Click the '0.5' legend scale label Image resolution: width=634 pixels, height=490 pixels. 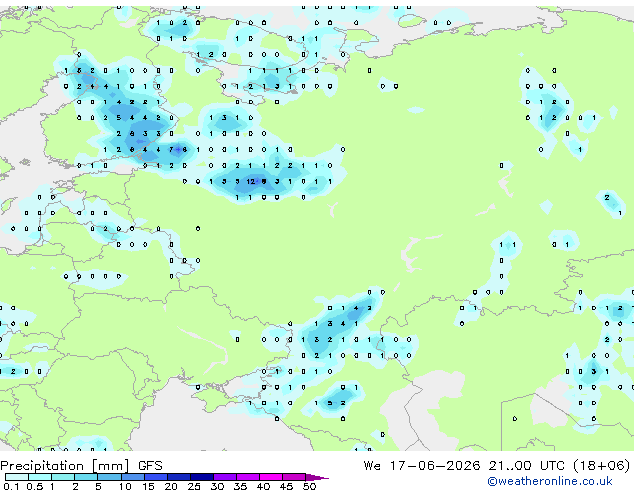[x=34, y=486]
